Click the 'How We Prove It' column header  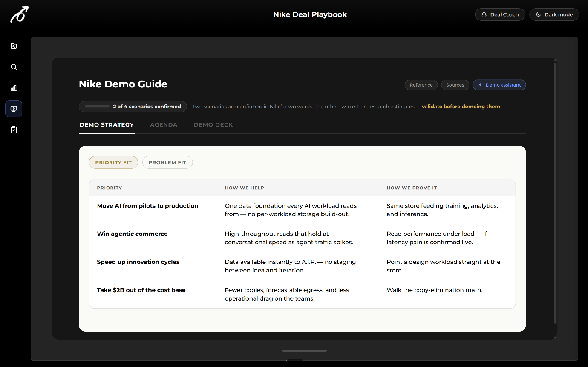click(412, 188)
